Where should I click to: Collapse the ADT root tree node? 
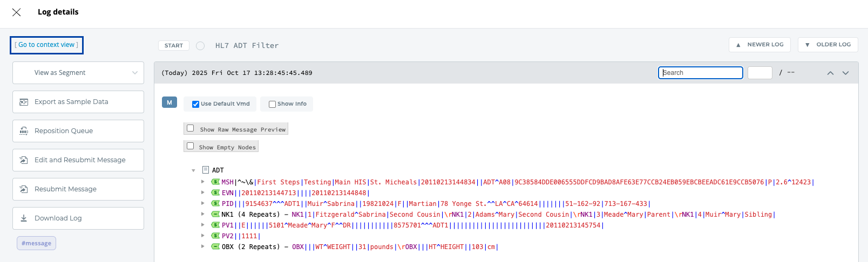(x=193, y=170)
